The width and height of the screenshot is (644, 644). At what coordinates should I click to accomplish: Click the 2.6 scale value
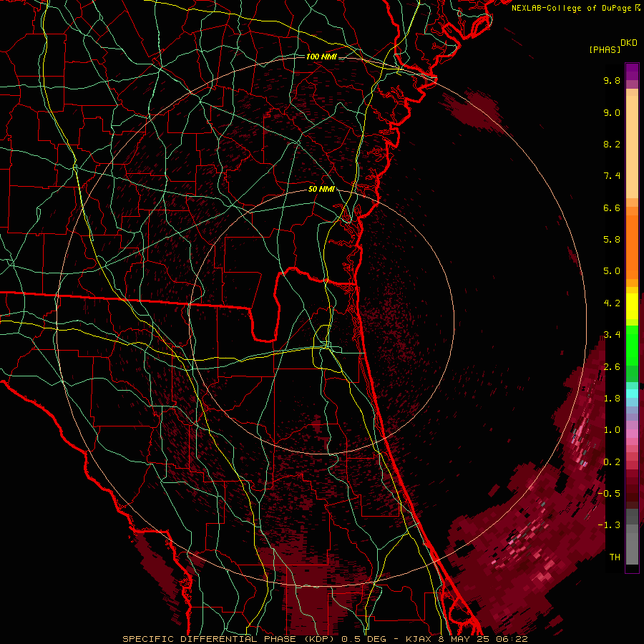pos(612,367)
